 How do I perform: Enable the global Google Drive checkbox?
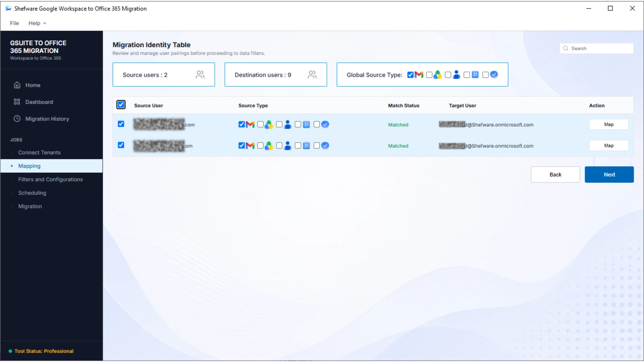pos(429,75)
